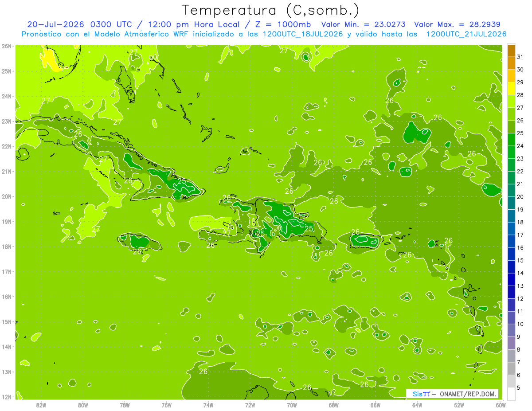The height and width of the screenshot is (411, 532).
Task: Click the 26N latitude axis label
Action: 6,46
